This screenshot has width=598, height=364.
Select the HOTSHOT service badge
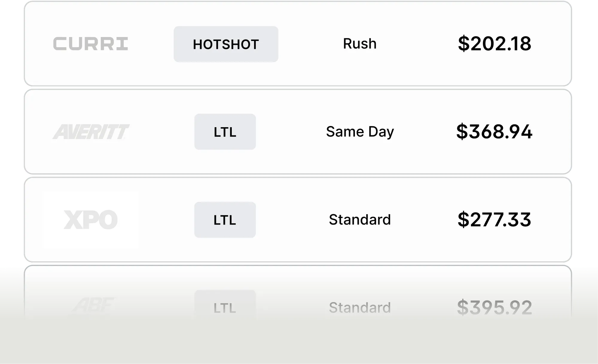click(226, 44)
